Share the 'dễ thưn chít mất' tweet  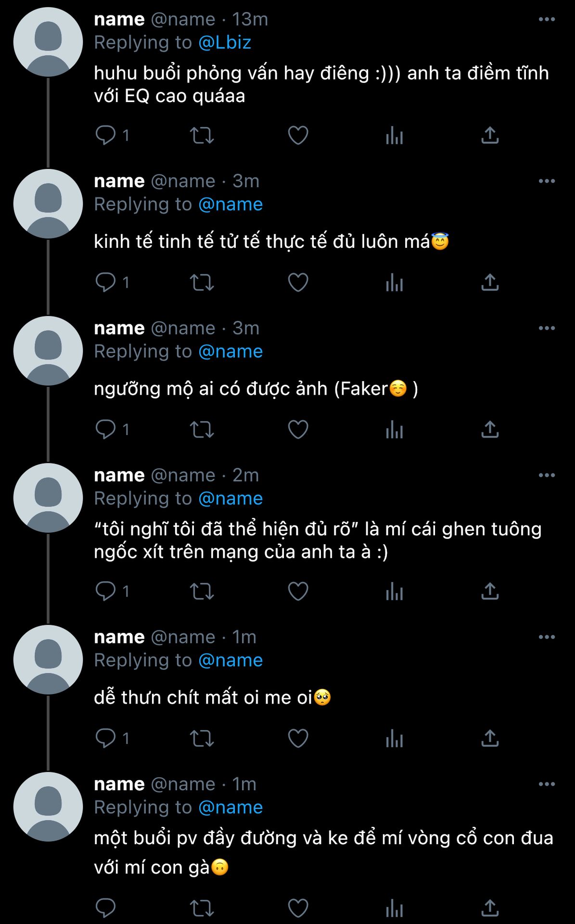click(x=490, y=738)
